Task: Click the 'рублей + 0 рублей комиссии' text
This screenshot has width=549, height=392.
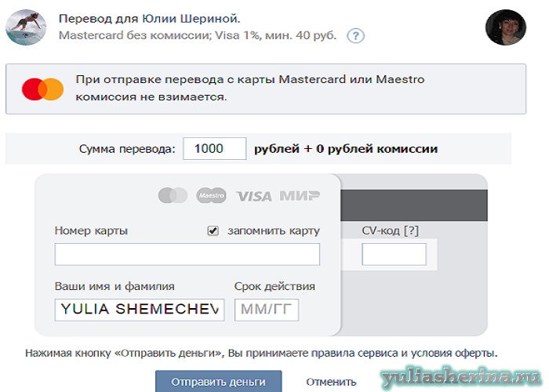Action: tap(346, 149)
